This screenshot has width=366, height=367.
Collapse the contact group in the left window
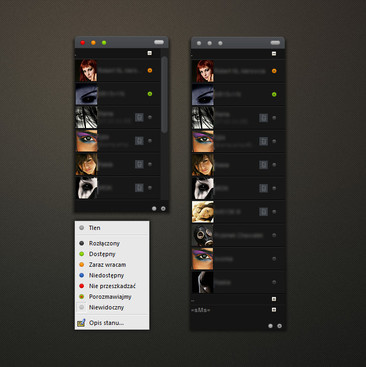coord(150,53)
